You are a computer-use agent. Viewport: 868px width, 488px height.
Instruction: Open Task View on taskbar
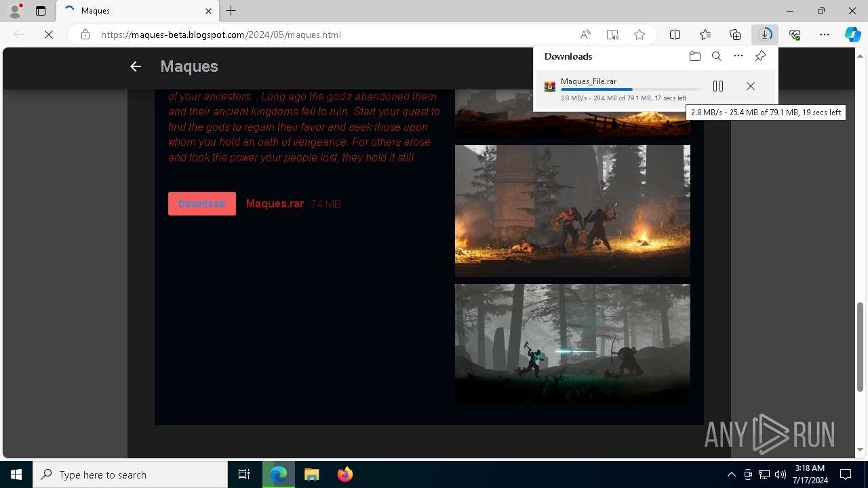click(244, 474)
